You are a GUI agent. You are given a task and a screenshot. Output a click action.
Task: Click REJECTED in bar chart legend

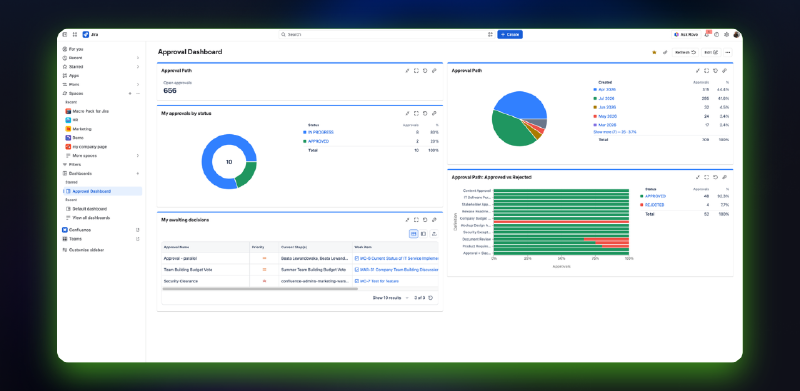coord(655,205)
